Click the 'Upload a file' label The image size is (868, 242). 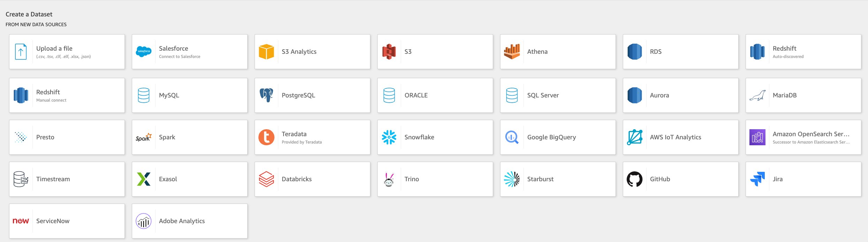[54, 49]
